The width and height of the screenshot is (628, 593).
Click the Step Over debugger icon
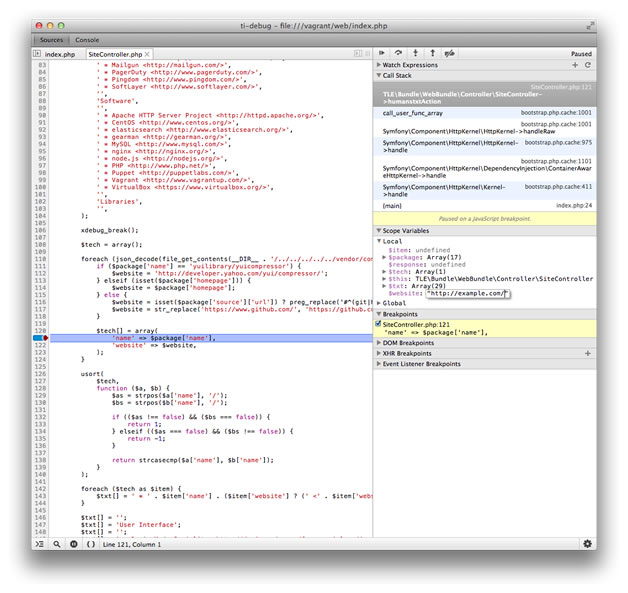[399, 53]
